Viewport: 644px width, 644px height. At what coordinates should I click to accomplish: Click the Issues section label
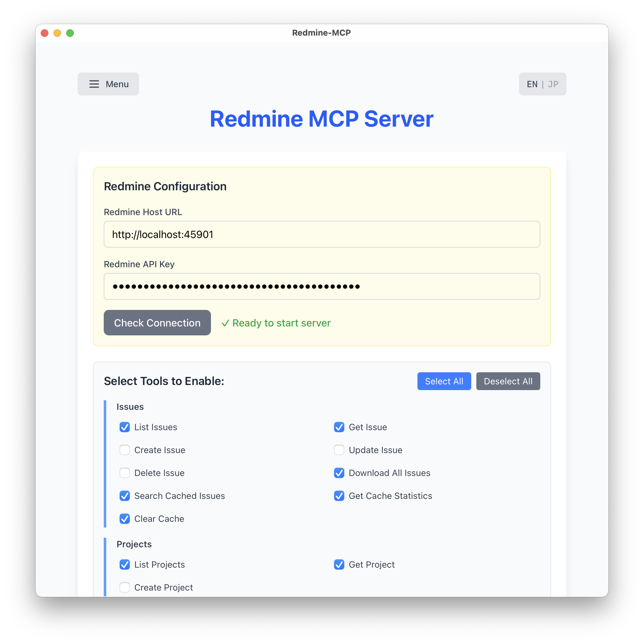[x=130, y=407]
